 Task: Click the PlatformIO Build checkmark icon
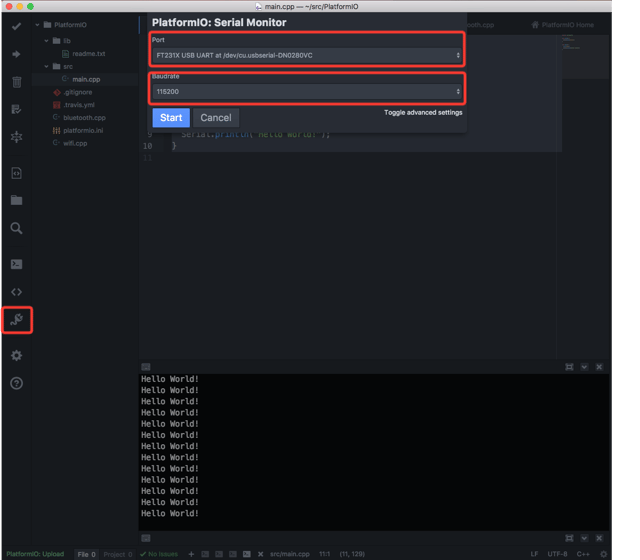click(x=16, y=27)
